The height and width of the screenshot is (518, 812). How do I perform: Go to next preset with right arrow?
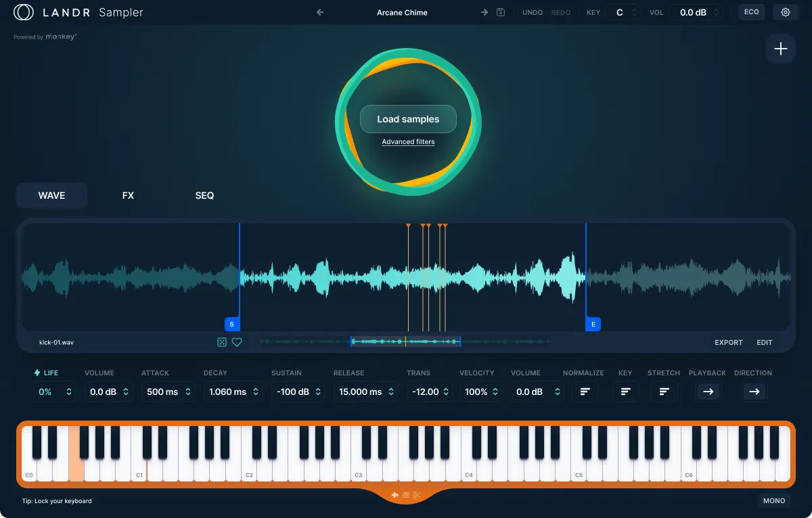click(x=484, y=12)
